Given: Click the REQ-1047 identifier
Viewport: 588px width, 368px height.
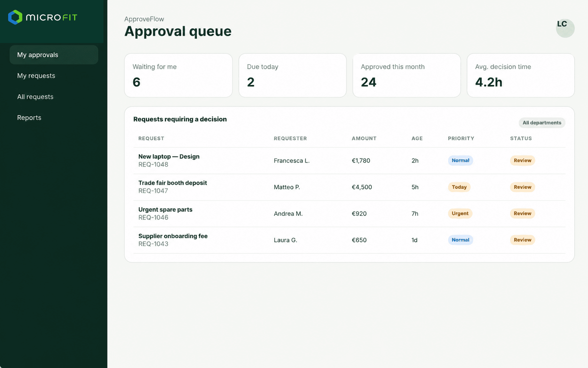Looking at the screenshot, I should [153, 191].
